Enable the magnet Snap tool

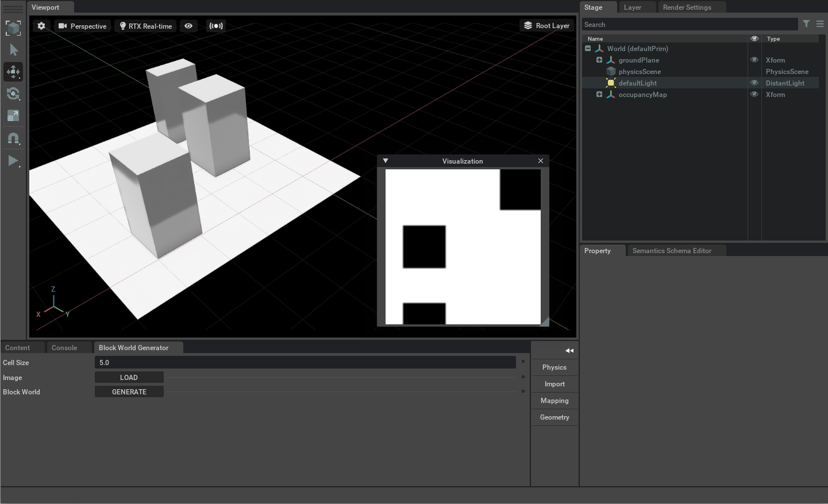pos(13,138)
